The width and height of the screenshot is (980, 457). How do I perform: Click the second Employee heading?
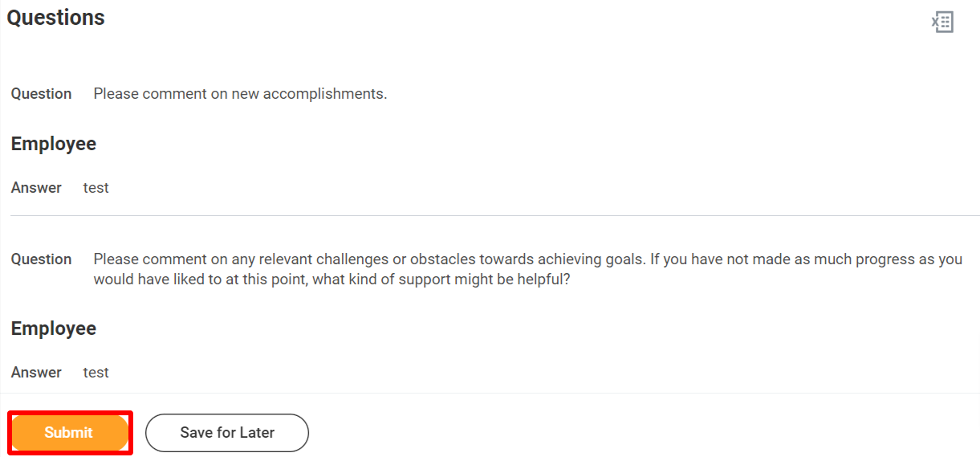54,328
